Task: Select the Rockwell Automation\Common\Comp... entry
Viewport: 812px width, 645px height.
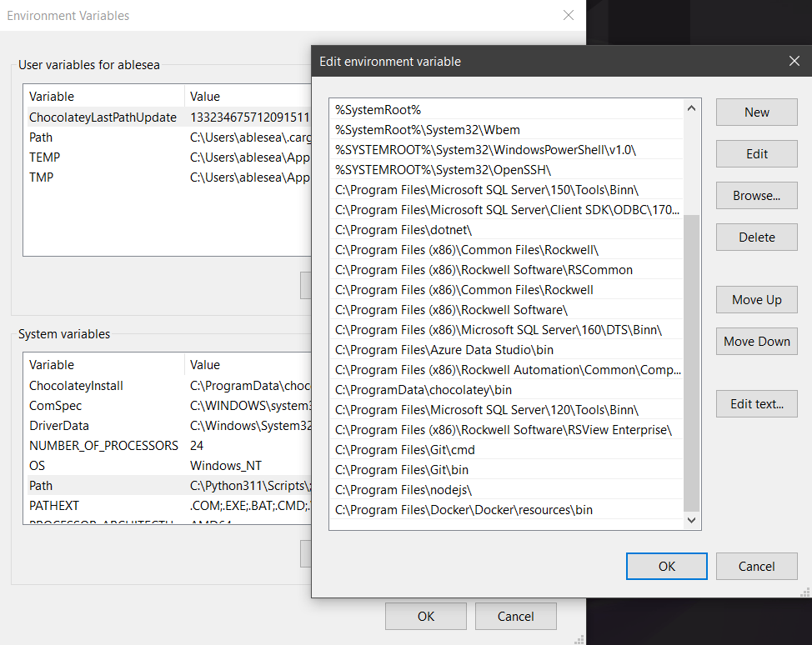Action: [x=507, y=370]
